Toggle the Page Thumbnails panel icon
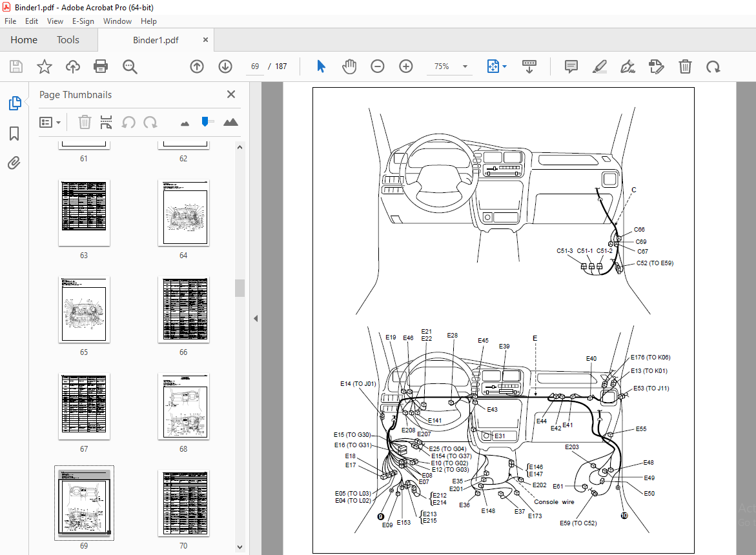756x555 pixels. (14, 103)
